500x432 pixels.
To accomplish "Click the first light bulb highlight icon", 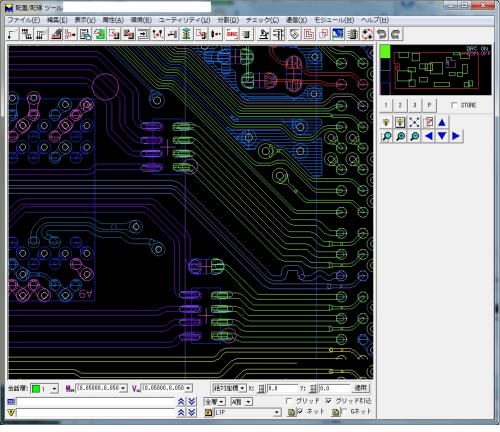I will point(387,123).
